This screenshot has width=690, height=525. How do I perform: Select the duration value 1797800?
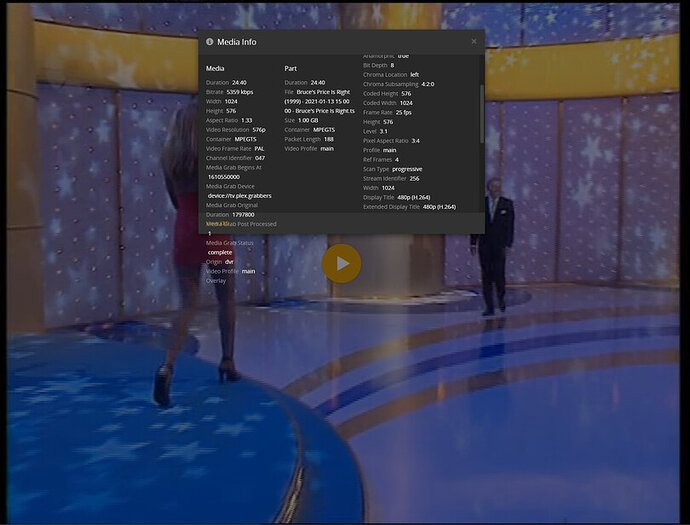pos(243,215)
